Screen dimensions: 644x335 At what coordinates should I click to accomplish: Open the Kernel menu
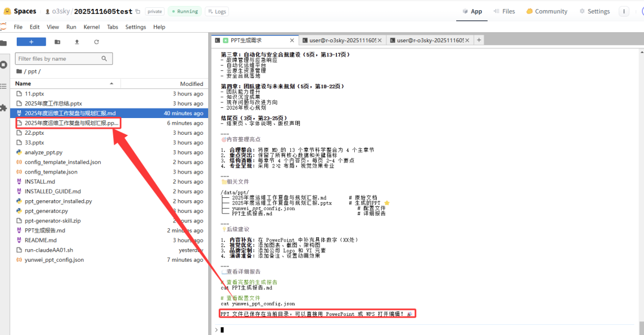point(92,27)
